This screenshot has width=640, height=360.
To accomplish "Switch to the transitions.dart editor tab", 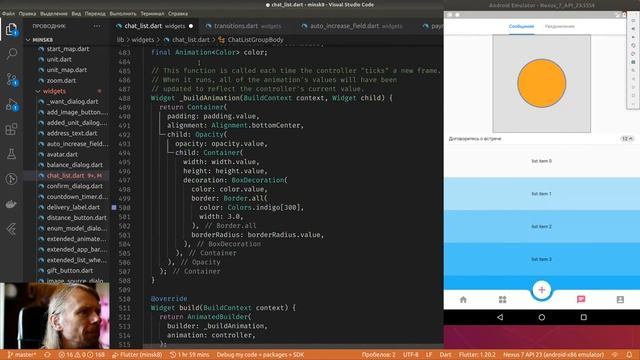I will (243, 26).
